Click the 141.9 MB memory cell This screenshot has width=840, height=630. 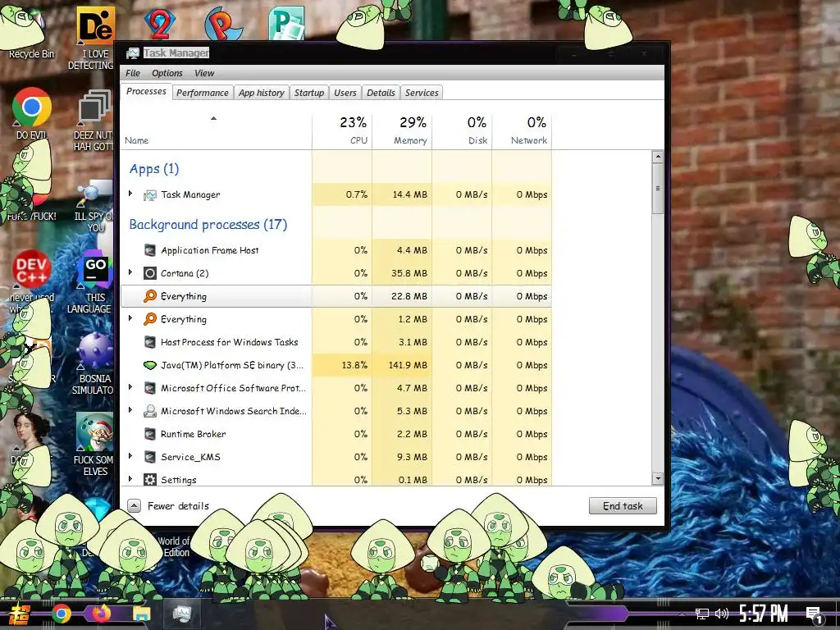coord(402,365)
